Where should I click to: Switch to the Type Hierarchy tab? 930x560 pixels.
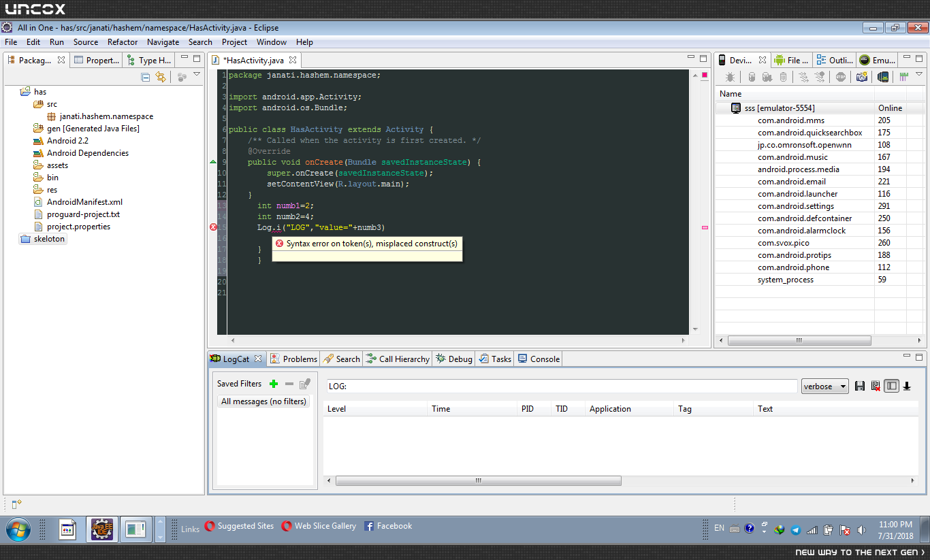(149, 61)
